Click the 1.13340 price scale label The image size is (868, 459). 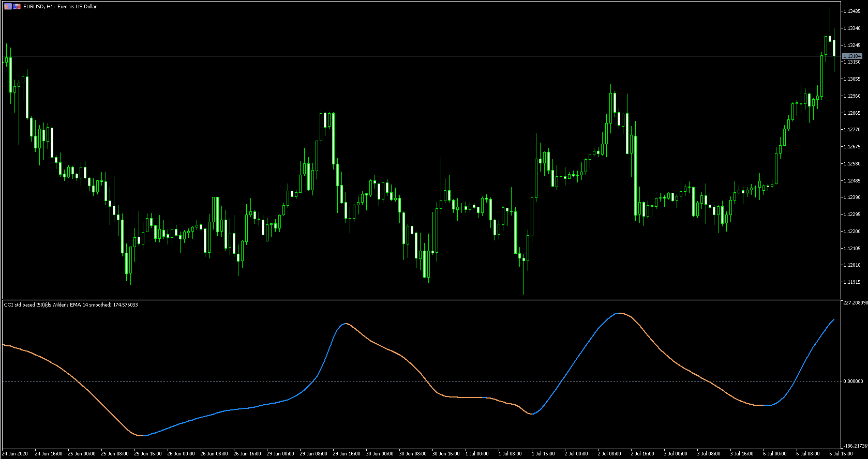coord(852,28)
